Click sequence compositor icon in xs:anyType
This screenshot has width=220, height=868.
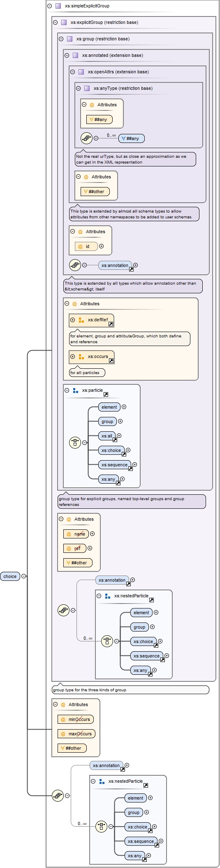[86, 138]
